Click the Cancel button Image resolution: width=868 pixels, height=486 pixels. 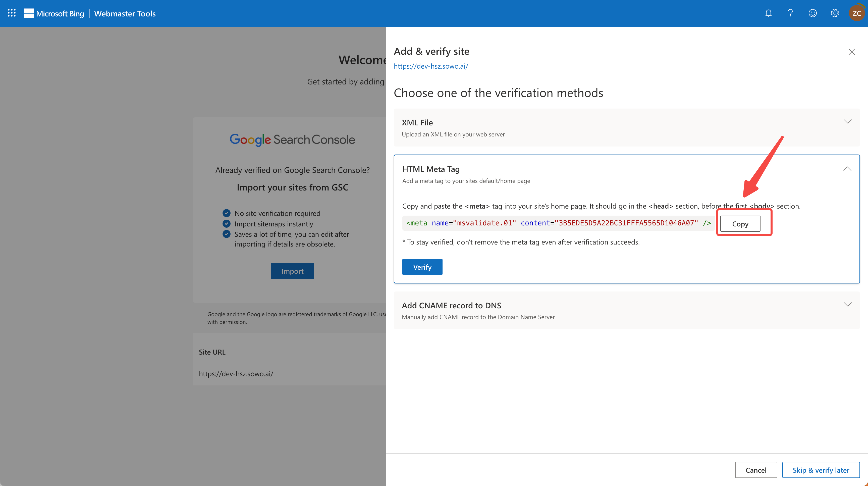756,470
